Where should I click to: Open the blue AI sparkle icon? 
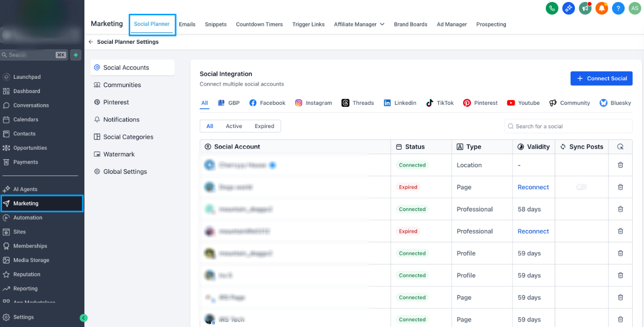point(569,8)
